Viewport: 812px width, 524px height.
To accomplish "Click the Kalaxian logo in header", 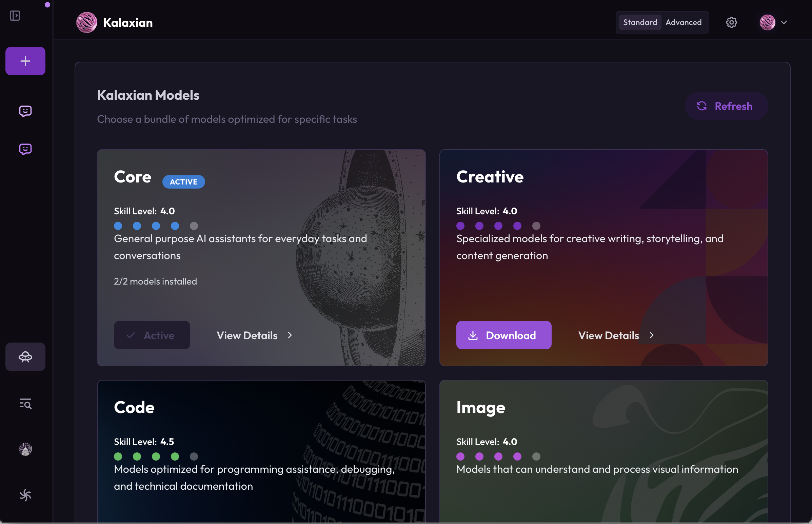I will (x=87, y=22).
